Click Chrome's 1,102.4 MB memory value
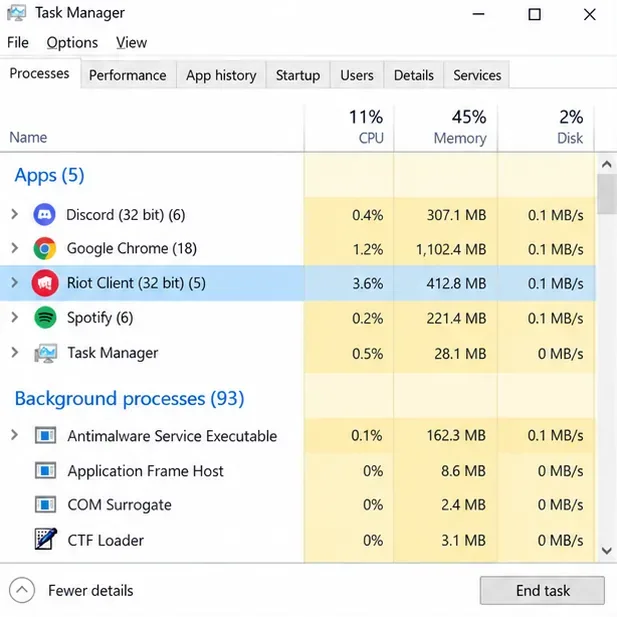This screenshot has height=617, width=617. (451, 249)
